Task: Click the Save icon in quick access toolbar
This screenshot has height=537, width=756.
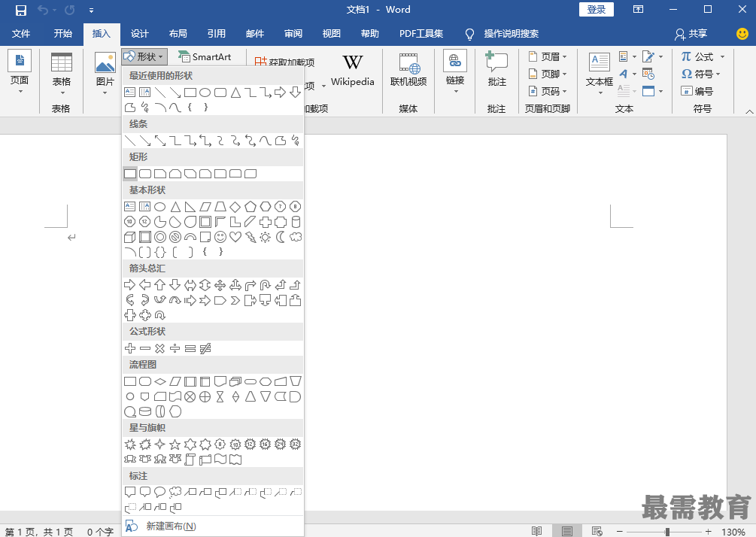Action: [x=21, y=10]
